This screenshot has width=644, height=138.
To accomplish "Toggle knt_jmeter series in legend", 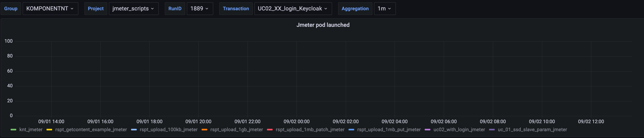I will pos(31,130).
